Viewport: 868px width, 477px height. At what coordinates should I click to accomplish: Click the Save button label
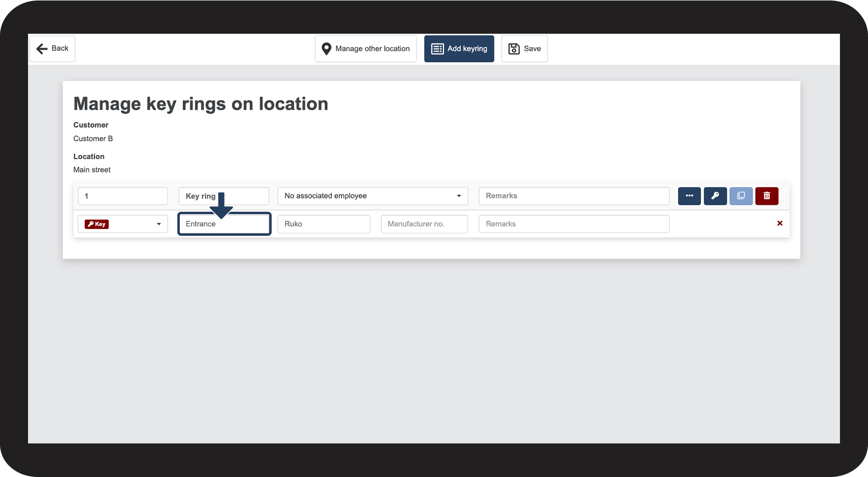(x=532, y=49)
